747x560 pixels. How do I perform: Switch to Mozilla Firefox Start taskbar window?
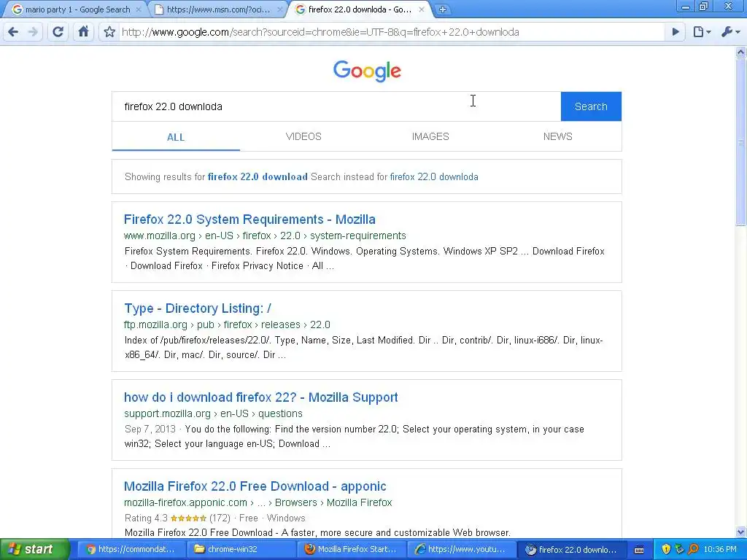pyautogui.click(x=351, y=549)
